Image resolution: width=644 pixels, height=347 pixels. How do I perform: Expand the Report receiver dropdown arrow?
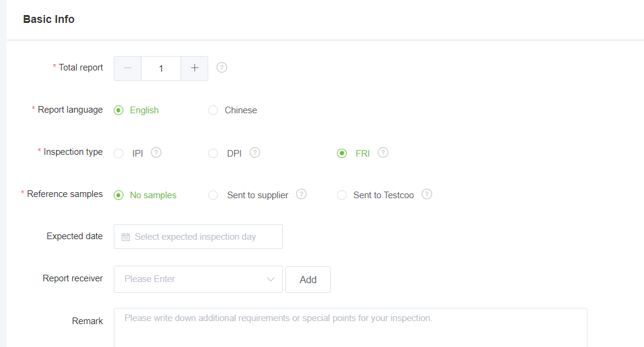point(271,279)
